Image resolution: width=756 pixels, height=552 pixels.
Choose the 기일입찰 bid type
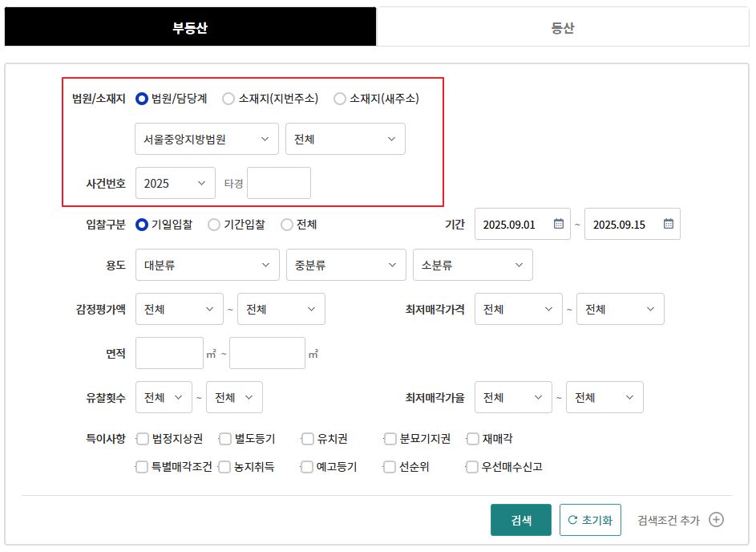142,225
